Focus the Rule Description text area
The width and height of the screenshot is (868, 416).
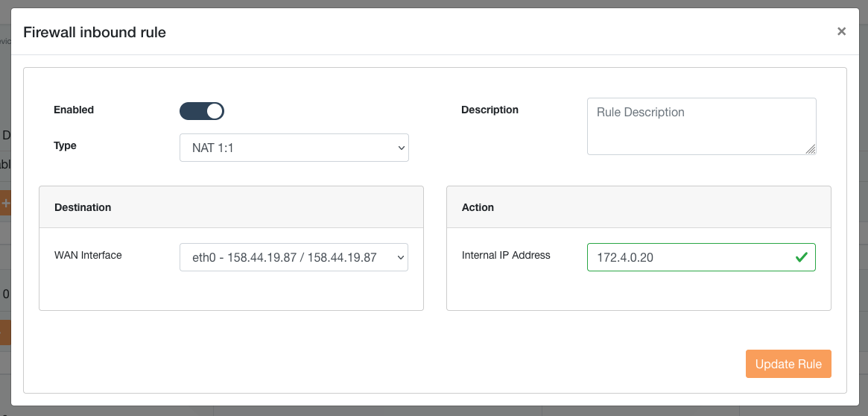(x=700, y=126)
